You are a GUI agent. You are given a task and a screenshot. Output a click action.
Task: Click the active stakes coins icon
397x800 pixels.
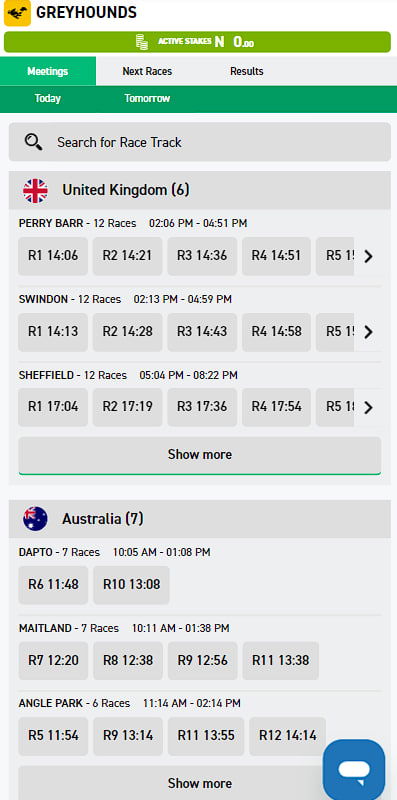pyautogui.click(x=142, y=42)
